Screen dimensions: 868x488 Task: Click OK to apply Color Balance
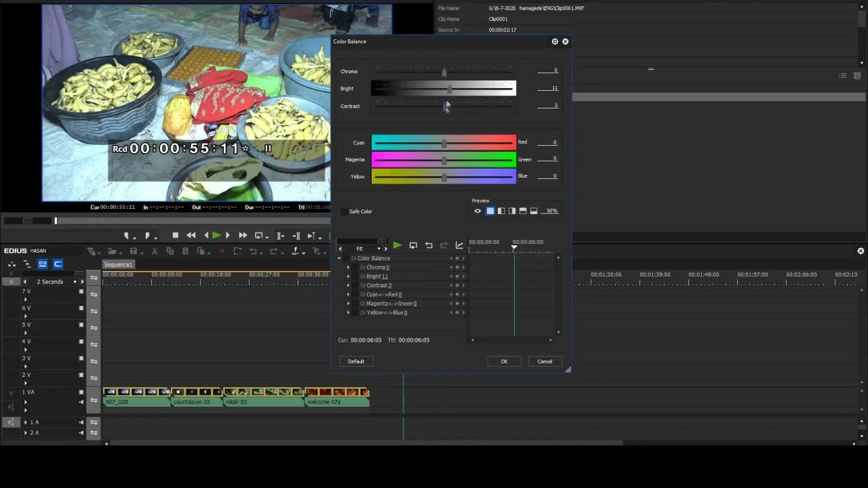pyautogui.click(x=504, y=361)
